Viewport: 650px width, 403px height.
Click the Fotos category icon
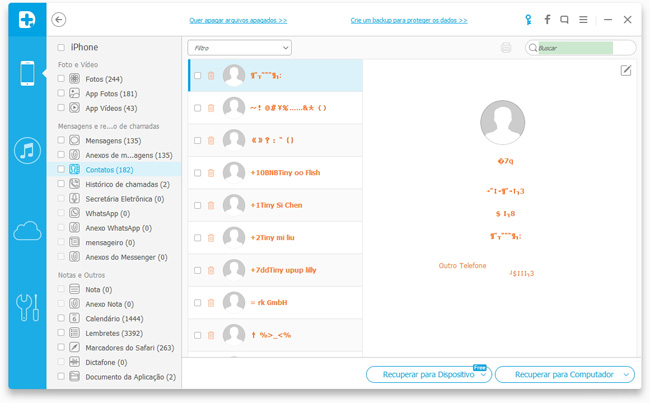point(75,79)
